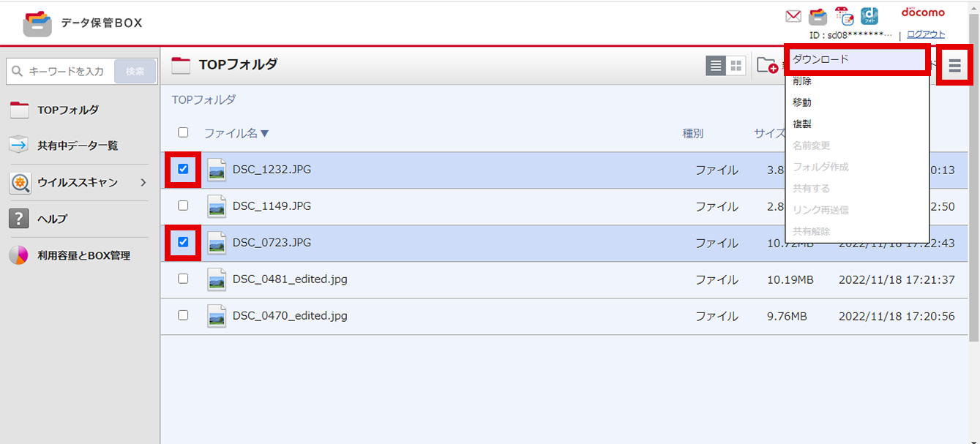The width and height of the screenshot is (980, 444).
Task: Open the virus scan sidebar icon
Action: pos(20,183)
